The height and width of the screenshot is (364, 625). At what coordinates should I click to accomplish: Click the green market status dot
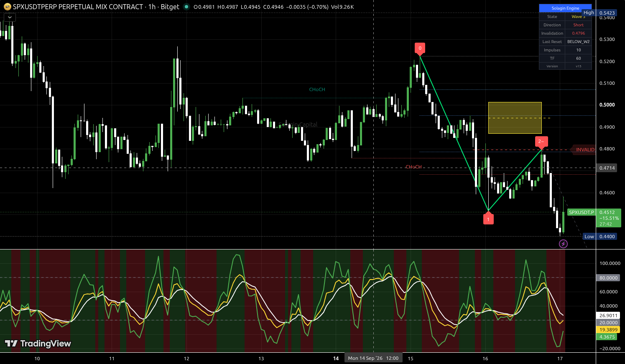click(x=186, y=7)
